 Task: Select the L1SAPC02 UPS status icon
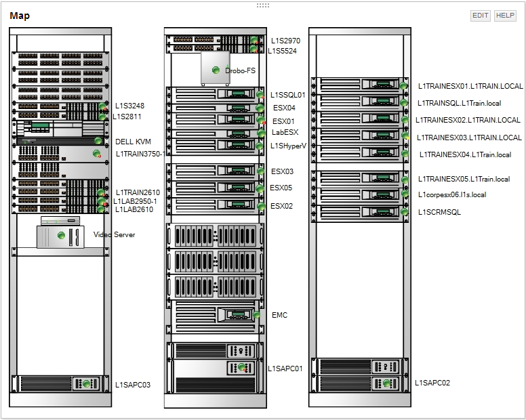[387, 383]
